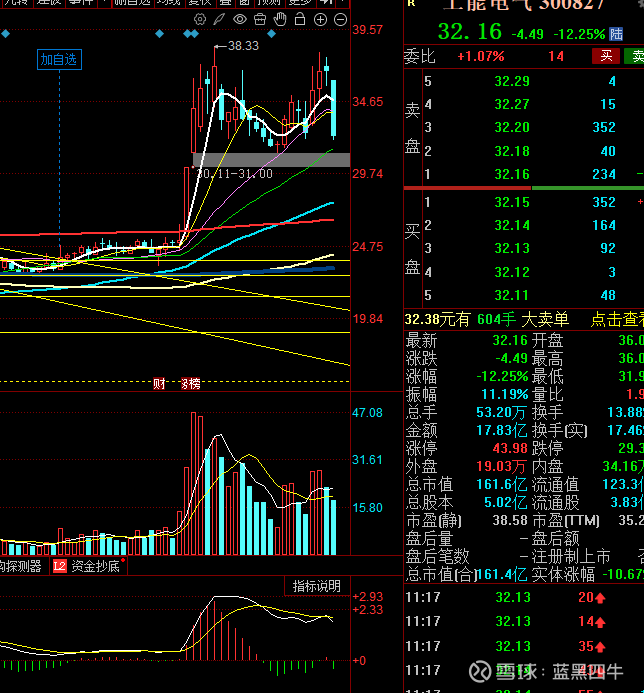Image resolution: width=644 pixels, height=693 pixels.
Task: Click the red 买 buy button
Action: pos(606,56)
